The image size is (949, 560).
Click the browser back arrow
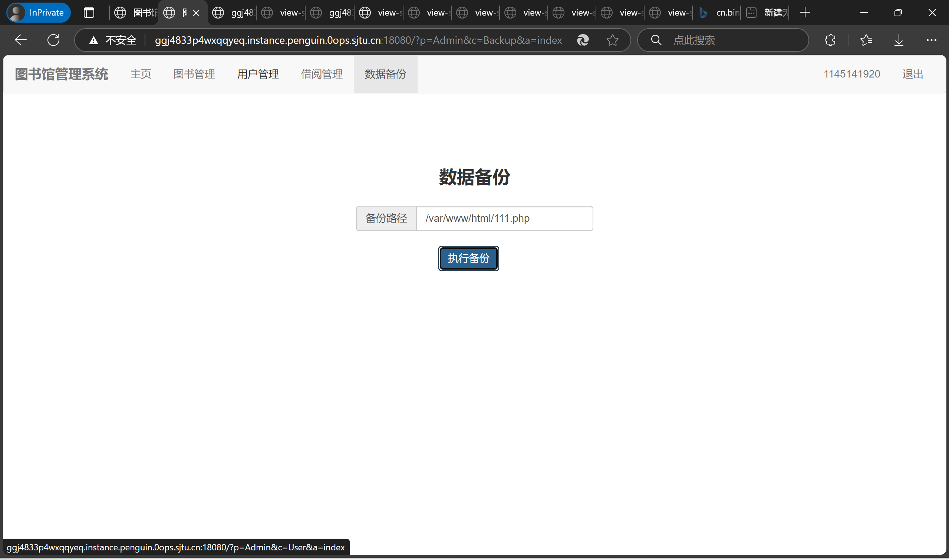click(x=21, y=40)
